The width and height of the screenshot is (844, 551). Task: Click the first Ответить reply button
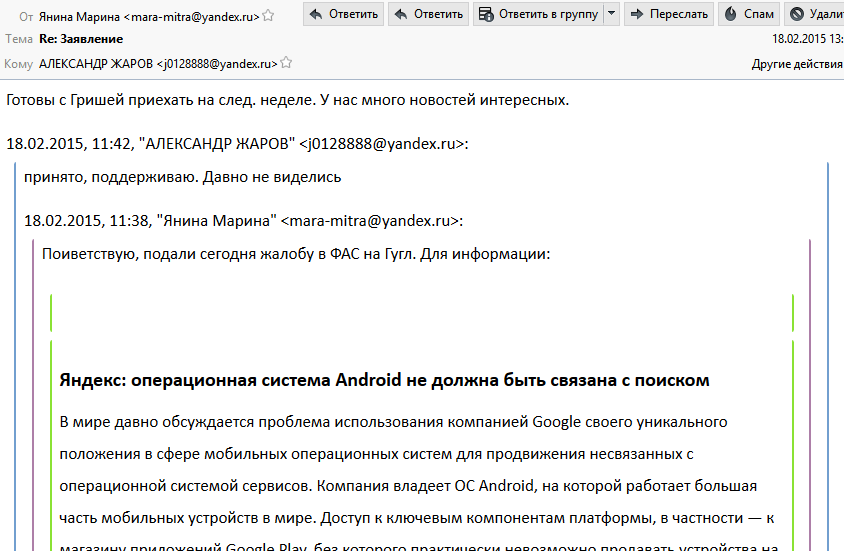343,14
